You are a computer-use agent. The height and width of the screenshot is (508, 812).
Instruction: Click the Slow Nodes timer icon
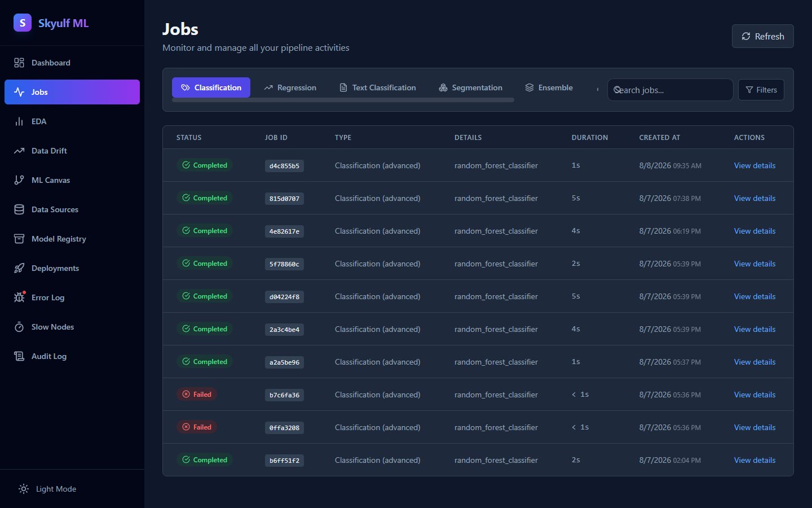click(19, 327)
